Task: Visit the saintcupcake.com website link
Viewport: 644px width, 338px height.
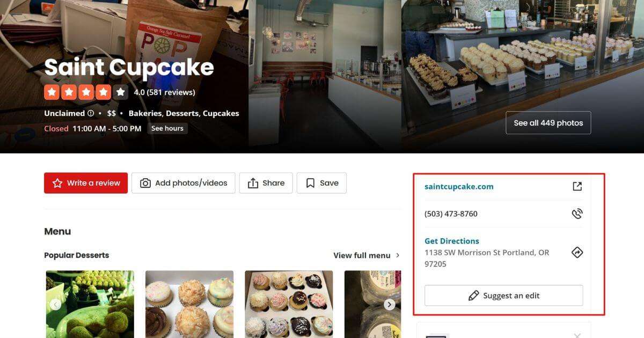Action: point(459,187)
